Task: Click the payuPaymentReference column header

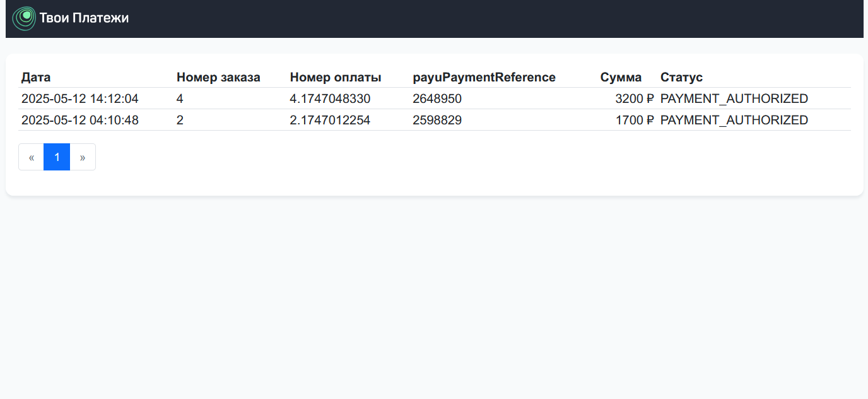Action: tap(484, 77)
